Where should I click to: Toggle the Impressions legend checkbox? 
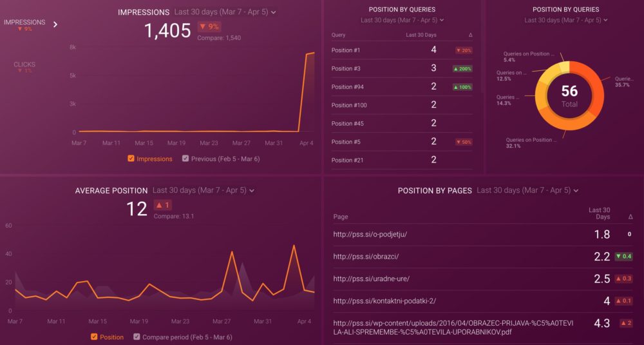[x=131, y=159]
